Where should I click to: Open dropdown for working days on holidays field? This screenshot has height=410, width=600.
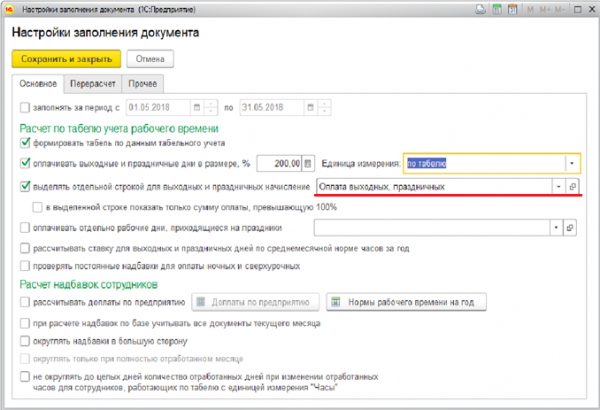point(556,228)
